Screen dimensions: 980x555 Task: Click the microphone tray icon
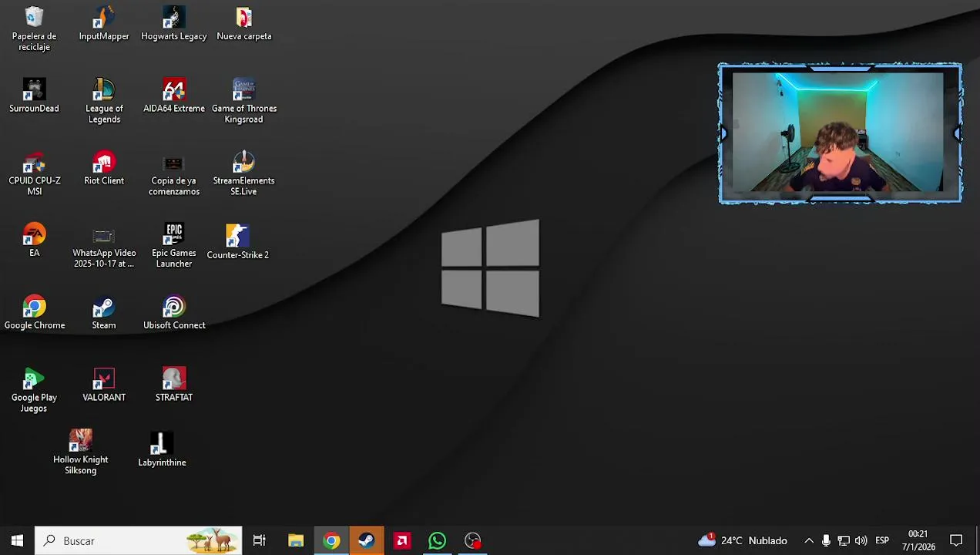coord(826,540)
